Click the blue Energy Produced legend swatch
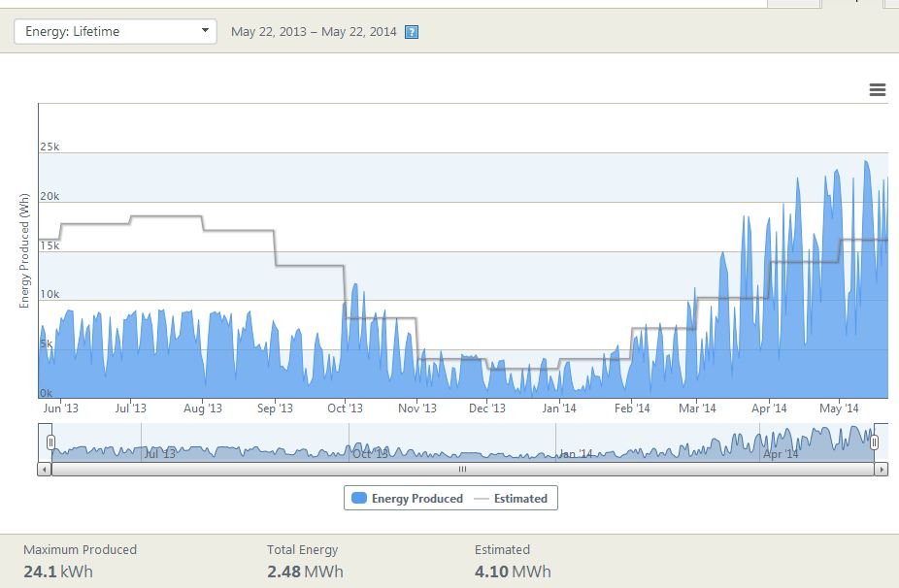The width and height of the screenshot is (899, 588). 359,499
